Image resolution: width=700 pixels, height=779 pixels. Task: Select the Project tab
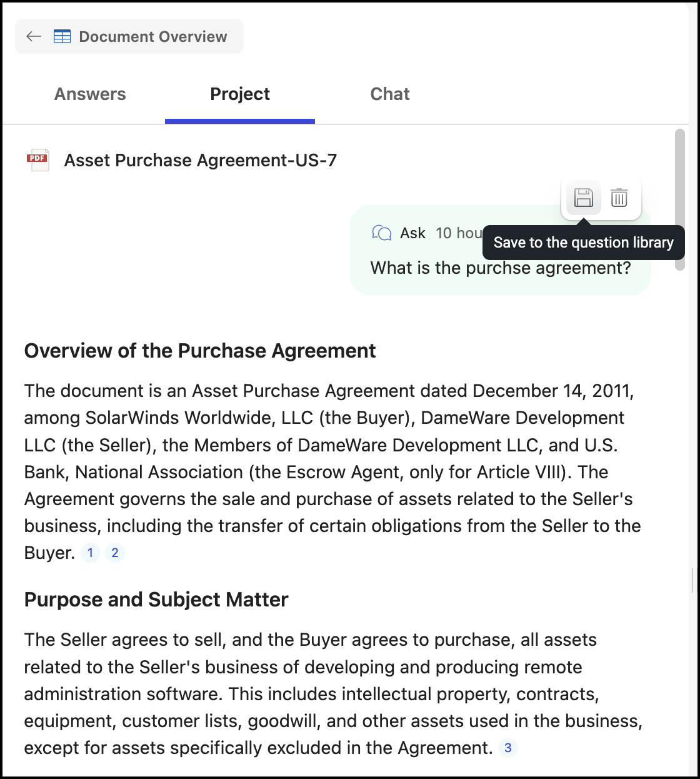coord(240,94)
